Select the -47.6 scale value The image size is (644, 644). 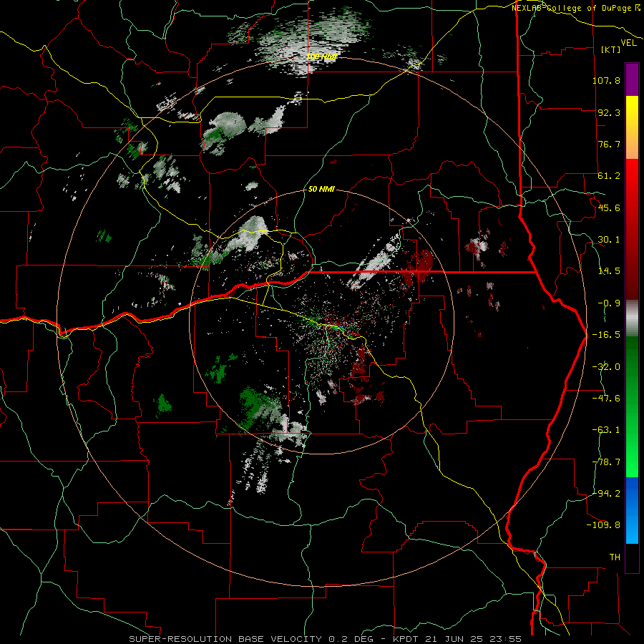[606, 399]
